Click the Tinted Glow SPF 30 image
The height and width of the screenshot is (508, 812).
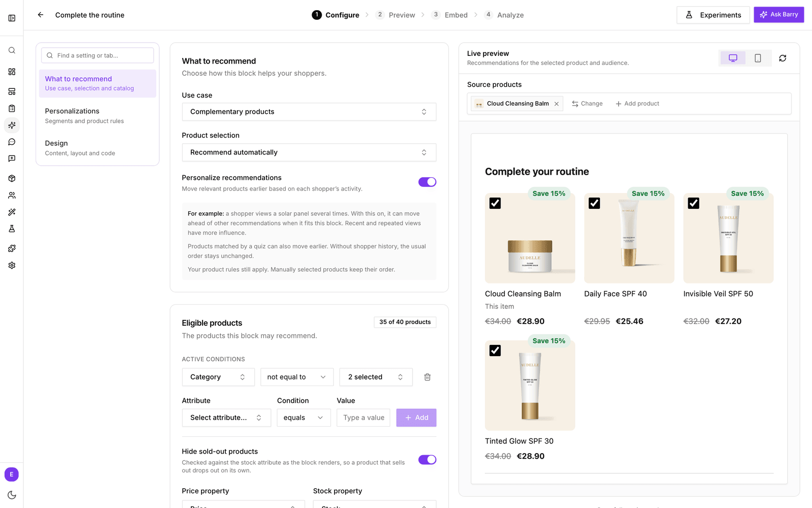(530, 386)
